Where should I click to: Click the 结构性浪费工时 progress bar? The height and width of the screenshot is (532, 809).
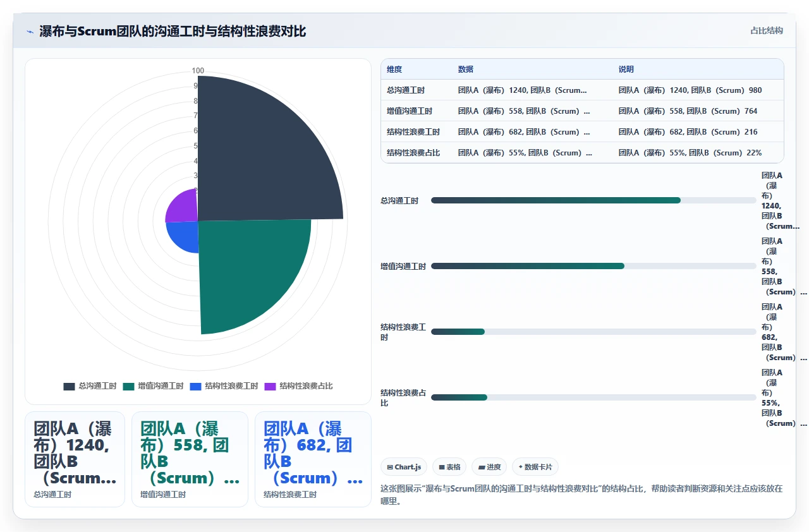click(x=593, y=332)
